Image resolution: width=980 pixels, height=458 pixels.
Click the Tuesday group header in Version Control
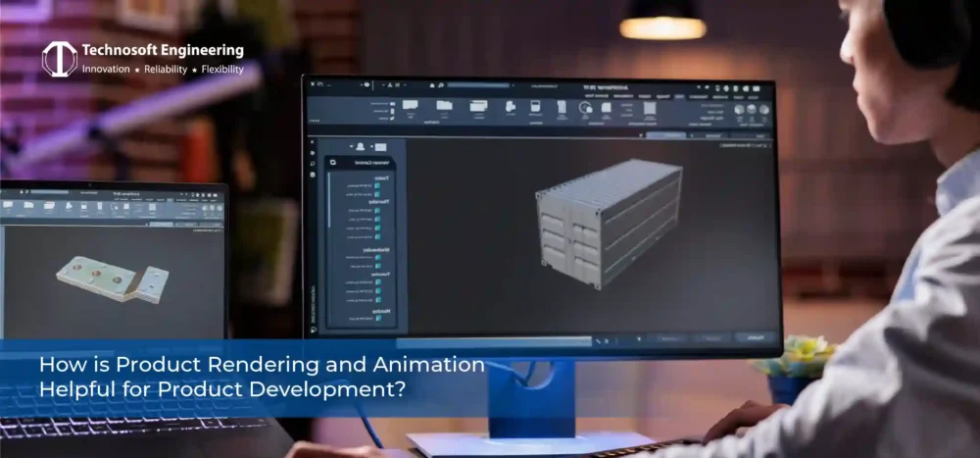[382, 274]
